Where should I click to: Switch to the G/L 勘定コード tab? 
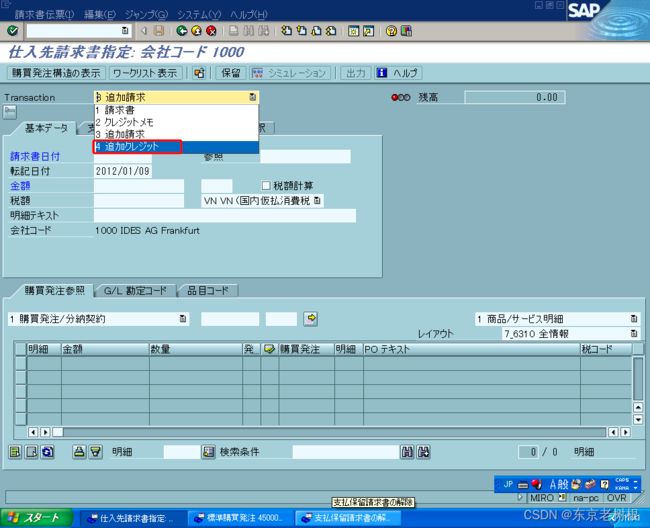click(x=135, y=291)
